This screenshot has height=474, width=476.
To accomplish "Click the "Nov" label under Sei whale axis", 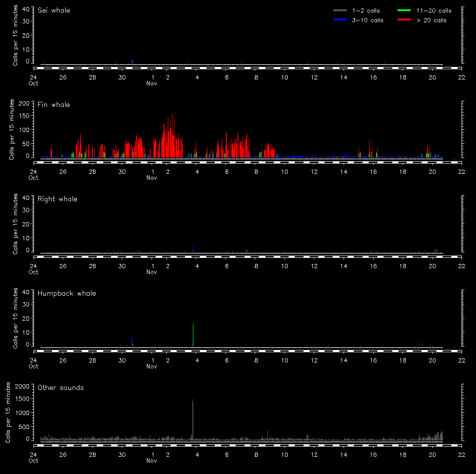I will pos(152,84).
